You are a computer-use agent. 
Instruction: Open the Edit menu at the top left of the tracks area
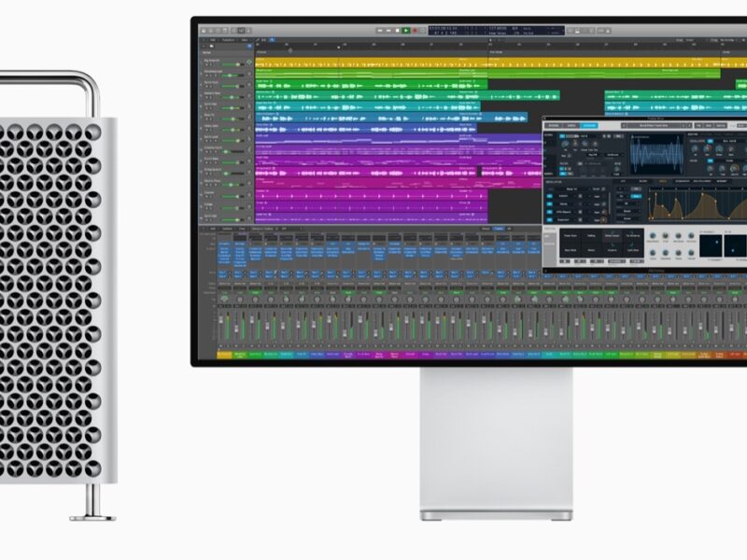[213, 41]
